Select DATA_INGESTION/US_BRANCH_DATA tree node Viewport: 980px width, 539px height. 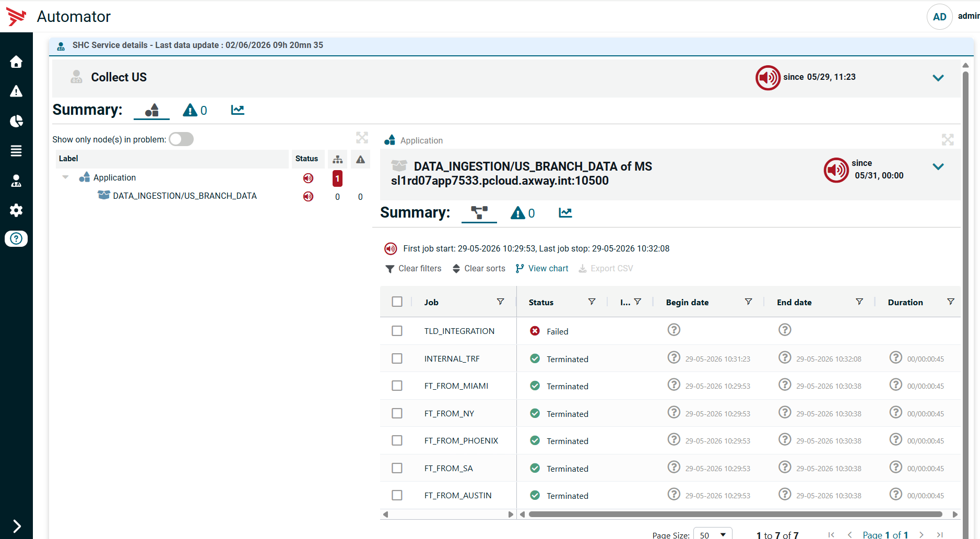point(185,196)
